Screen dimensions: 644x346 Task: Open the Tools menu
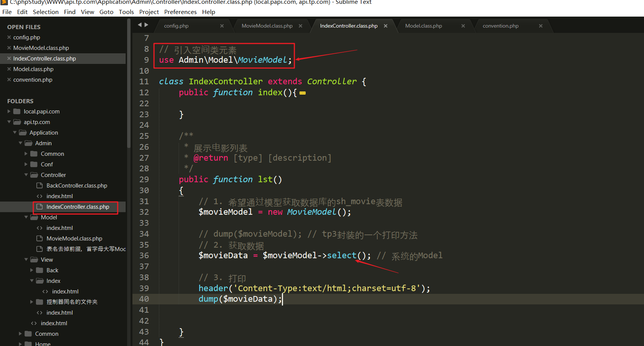pyautogui.click(x=126, y=12)
